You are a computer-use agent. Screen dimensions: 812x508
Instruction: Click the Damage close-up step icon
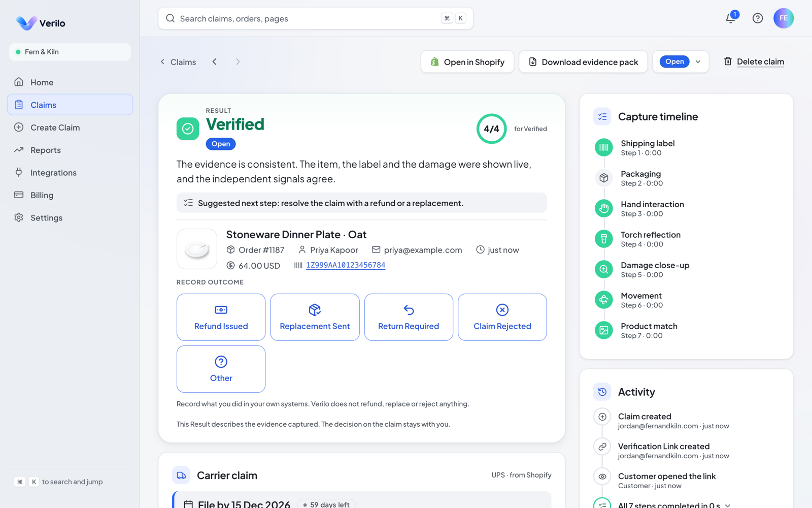point(603,270)
